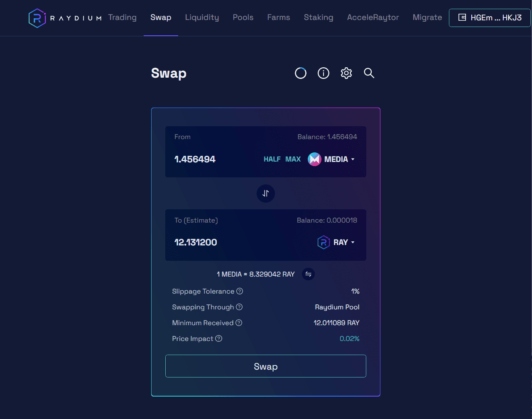Open the RAY token selector dropdown

[x=336, y=243]
